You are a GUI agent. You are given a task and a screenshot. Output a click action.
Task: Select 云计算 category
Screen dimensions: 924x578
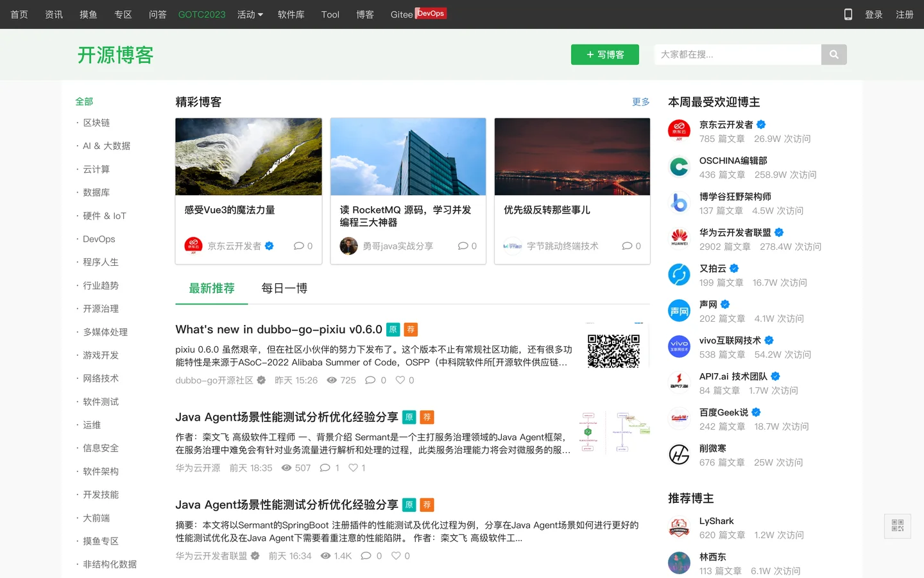[96, 169]
